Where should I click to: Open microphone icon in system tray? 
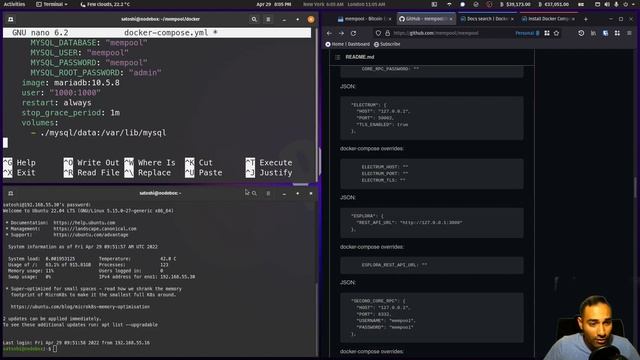[616, 4]
